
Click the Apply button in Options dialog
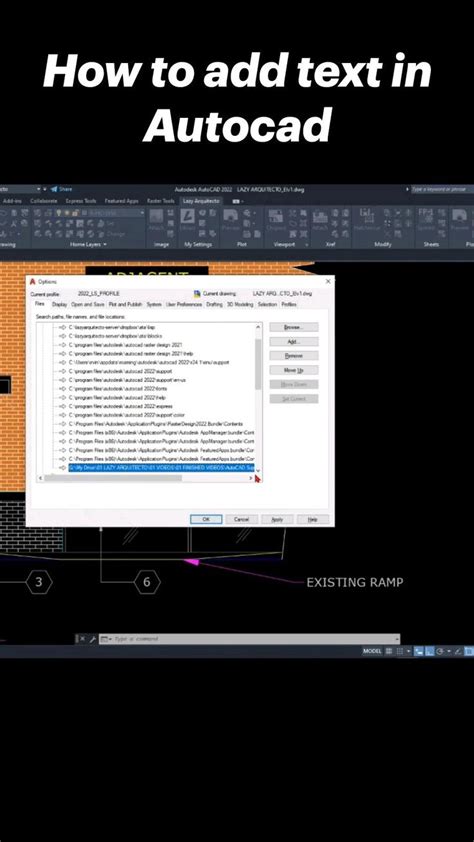tap(278, 519)
